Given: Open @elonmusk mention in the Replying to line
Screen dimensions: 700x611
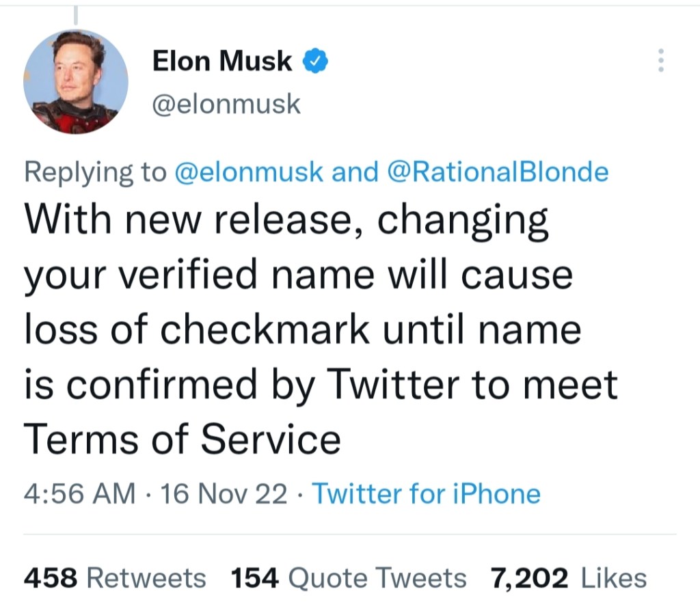Looking at the screenshot, I should pyautogui.click(x=249, y=172).
